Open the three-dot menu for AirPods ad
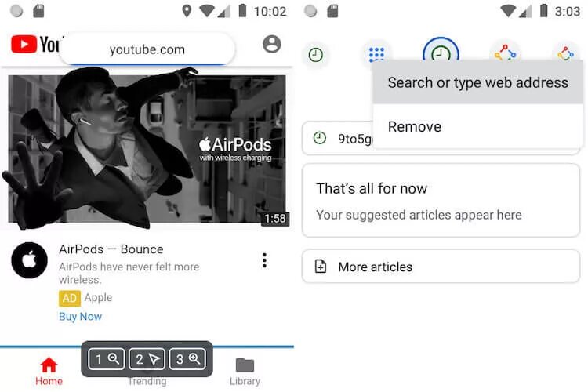588x392 pixels. [x=264, y=260]
